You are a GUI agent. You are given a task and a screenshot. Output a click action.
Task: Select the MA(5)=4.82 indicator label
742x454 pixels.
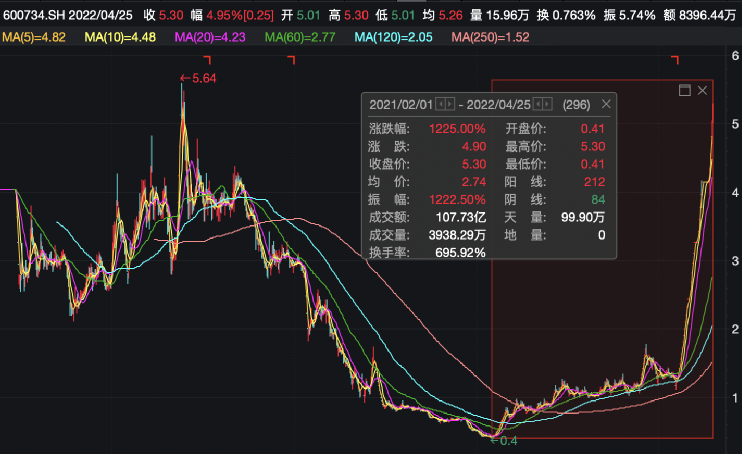coord(34,37)
